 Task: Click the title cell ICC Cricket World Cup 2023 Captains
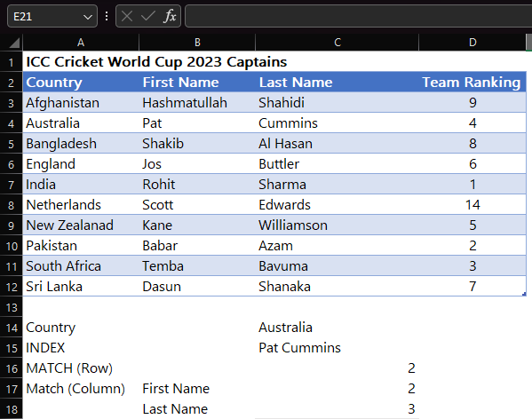coord(156,62)
